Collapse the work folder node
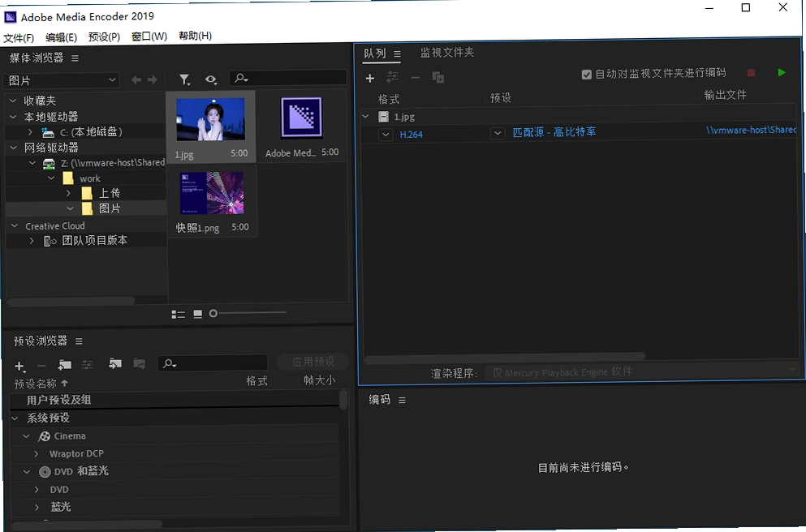The width and height of the screenshot is (806, 532). pyautogui.click(x=51, y=178)
